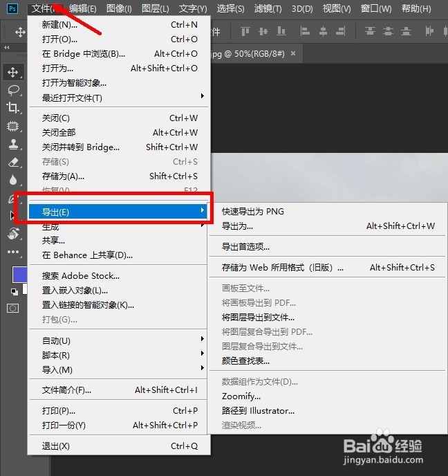Select the Crop tool
448x476 pixels.
click(x=12, y=107)
